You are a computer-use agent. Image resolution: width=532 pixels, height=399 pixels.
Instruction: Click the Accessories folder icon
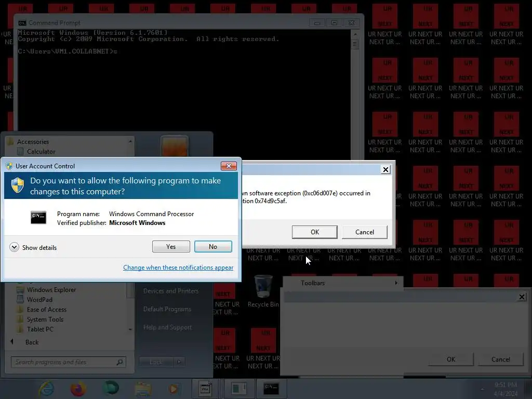10,141
